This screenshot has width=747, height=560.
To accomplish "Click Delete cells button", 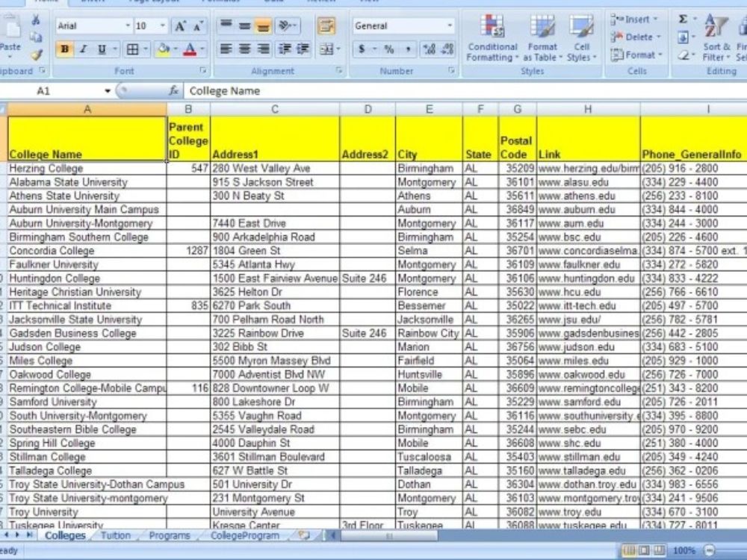I will 636,37.
